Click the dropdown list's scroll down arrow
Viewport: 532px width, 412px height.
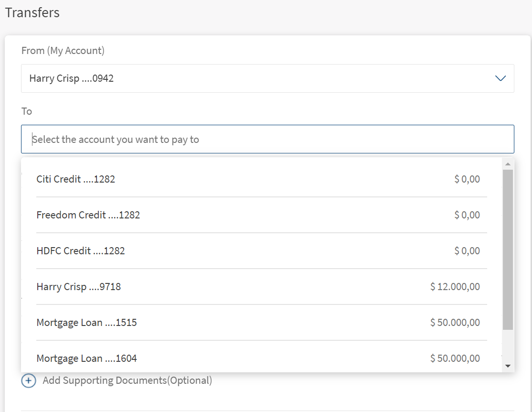pyautogui.click(x=508, y=366)
